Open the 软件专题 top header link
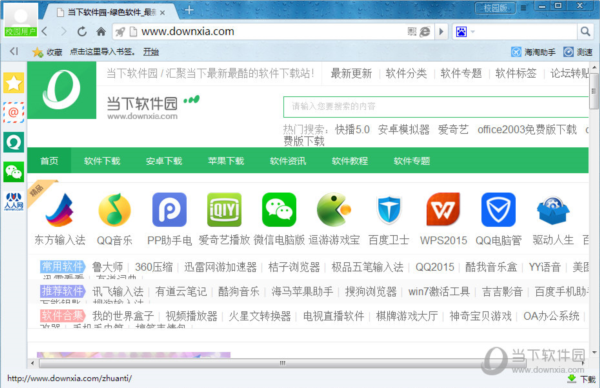600x388 pixels. (x=461, y=73)
